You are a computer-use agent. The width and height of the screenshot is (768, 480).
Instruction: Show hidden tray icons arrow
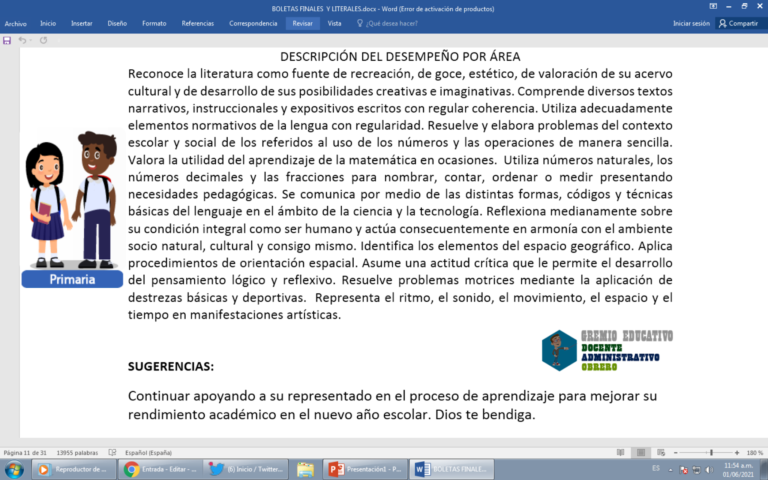[671, 470]
